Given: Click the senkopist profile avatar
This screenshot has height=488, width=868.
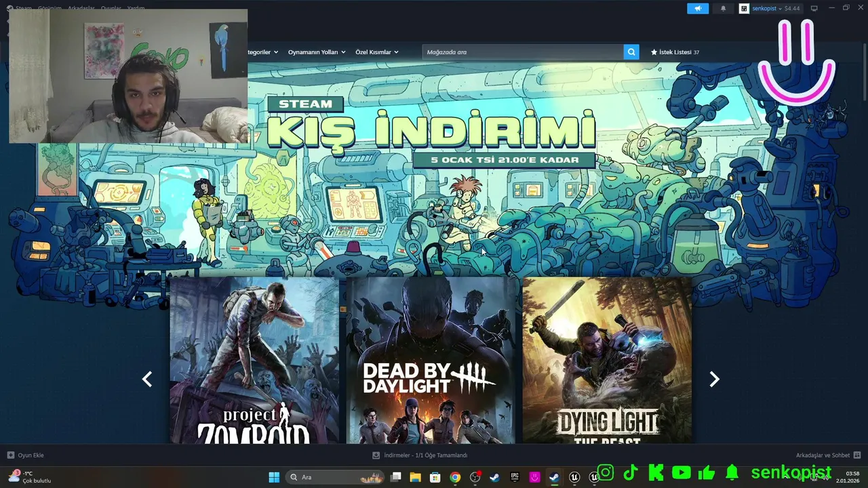Looking at the screenshot, I should coord(744,8).
